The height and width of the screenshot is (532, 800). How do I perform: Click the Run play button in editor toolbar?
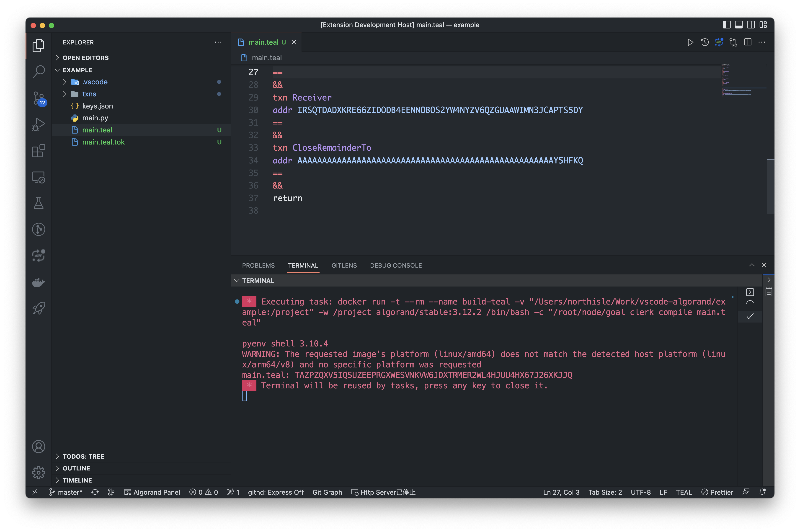click(x=690, y=42)
